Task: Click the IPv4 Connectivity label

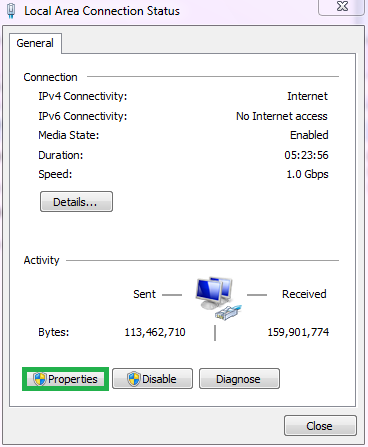Action: 83,96
